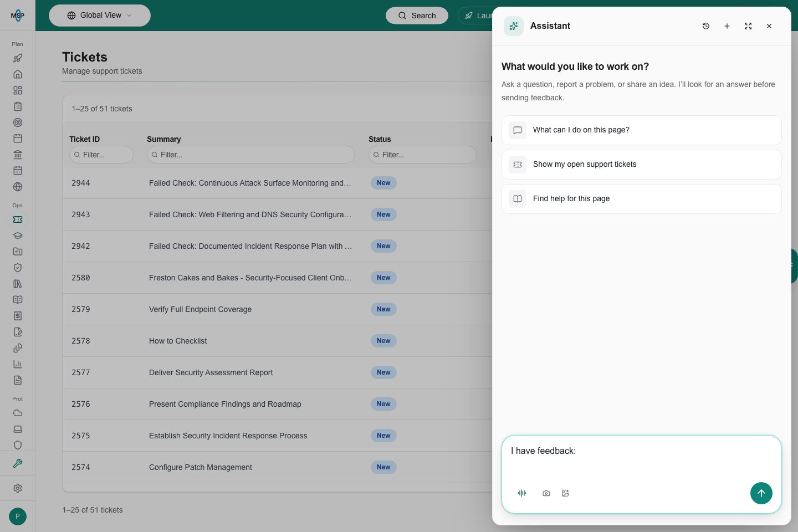The width and height of the screenshot is (798, 532).
Task: Click the Search button in the top bar
Action: point(417,16)
